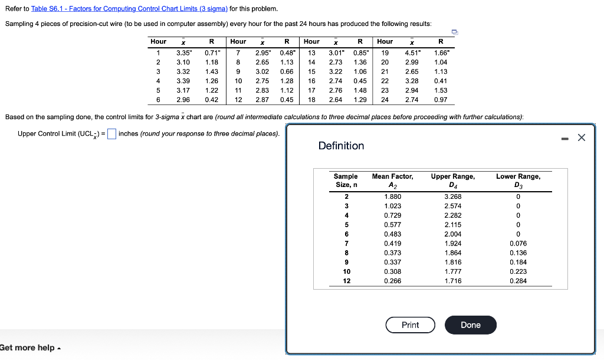Click the sample size 4 row in the factor table
This screenshot has width=604, height=364.
[346, 215]
